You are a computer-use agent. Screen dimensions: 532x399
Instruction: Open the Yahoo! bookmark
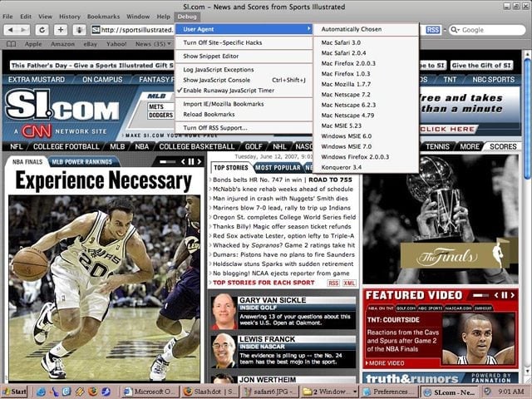116,44
